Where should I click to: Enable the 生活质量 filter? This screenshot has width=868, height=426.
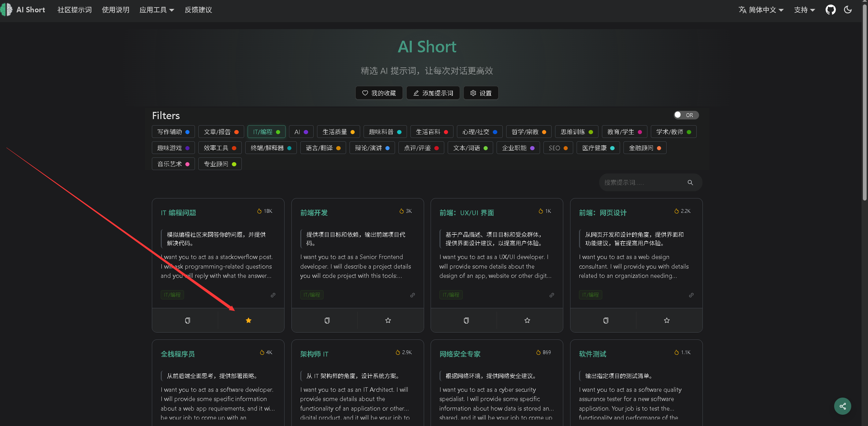339,132
